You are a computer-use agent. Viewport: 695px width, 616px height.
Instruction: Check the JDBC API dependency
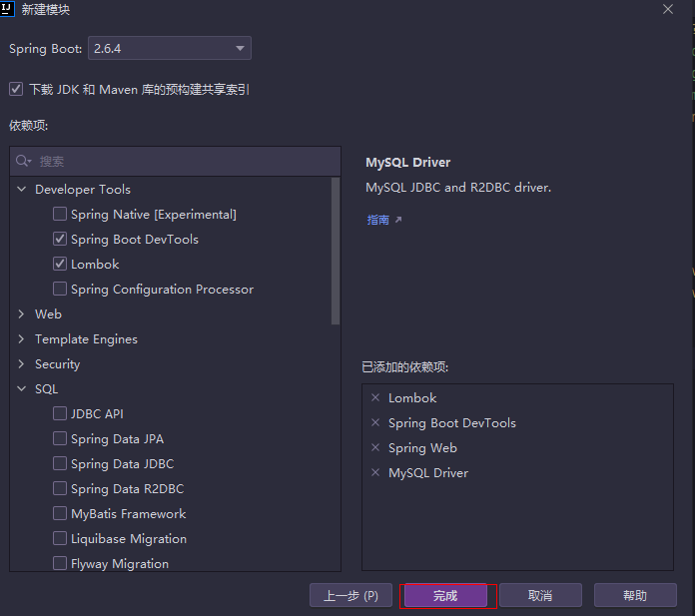(60, 413)
